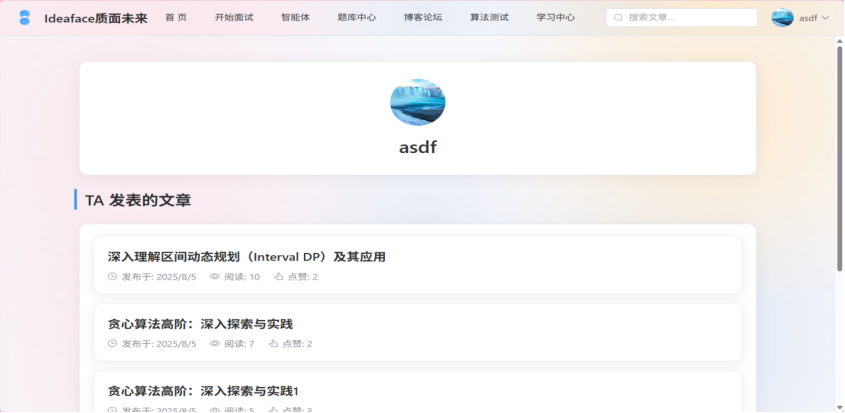This screenshot has width=845, height=413.
Task: Navigate to 学习中心
Action: click(555, 17)
